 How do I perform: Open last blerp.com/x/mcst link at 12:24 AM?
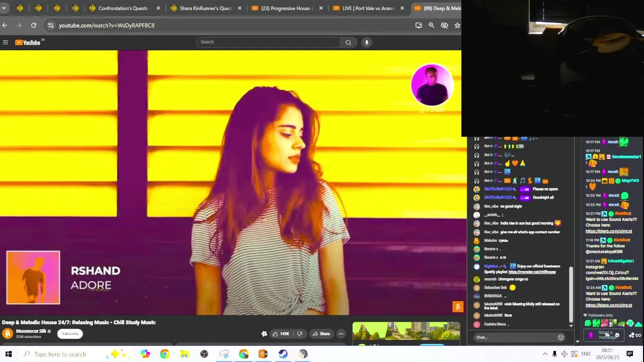[x=608, y=305]
